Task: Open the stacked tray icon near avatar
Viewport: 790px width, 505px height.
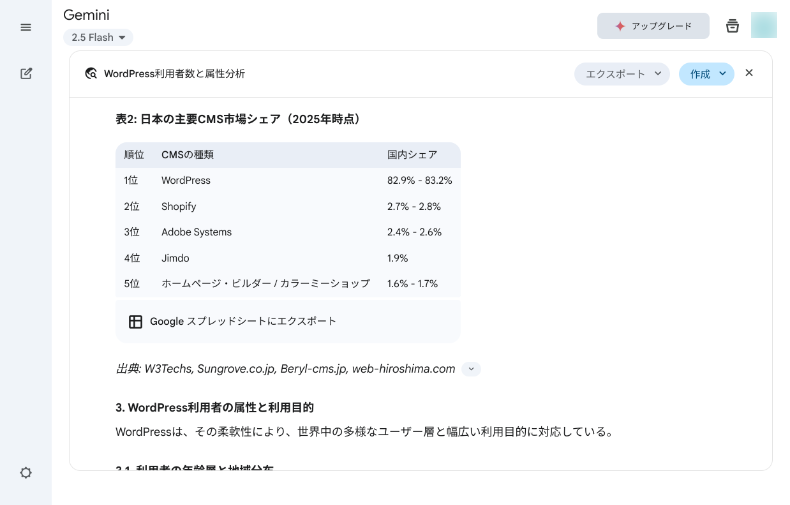Action: (732, 26)
